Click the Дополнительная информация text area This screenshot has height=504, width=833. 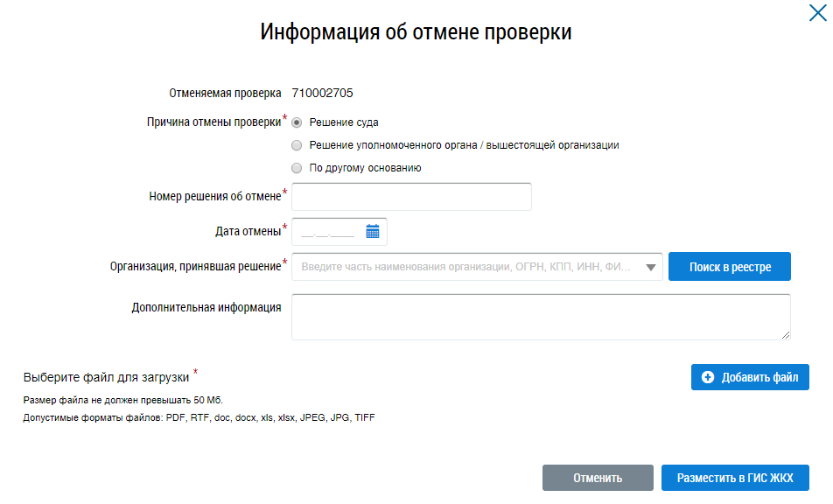click(540, 316)
